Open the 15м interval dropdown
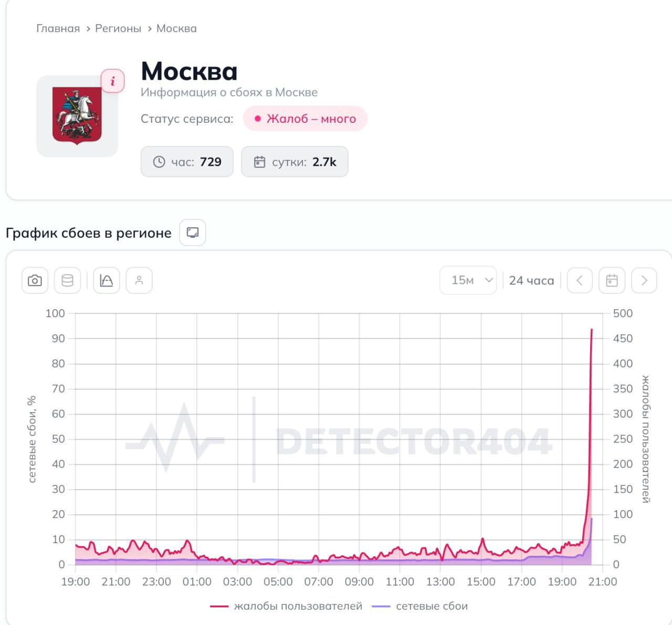Screen dimensions: 672x625 468,280
